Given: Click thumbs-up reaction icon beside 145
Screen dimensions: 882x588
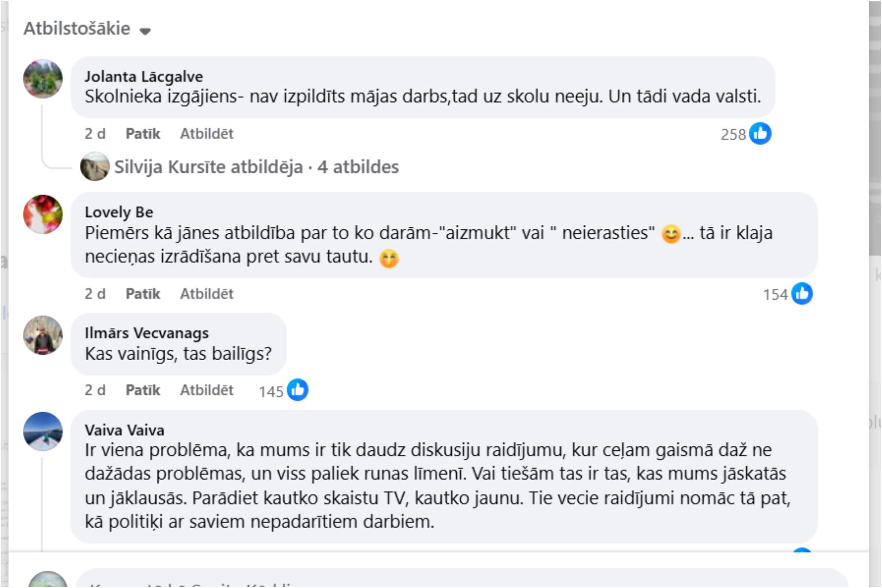Looking at the screenshot, I should click(297, 390).
